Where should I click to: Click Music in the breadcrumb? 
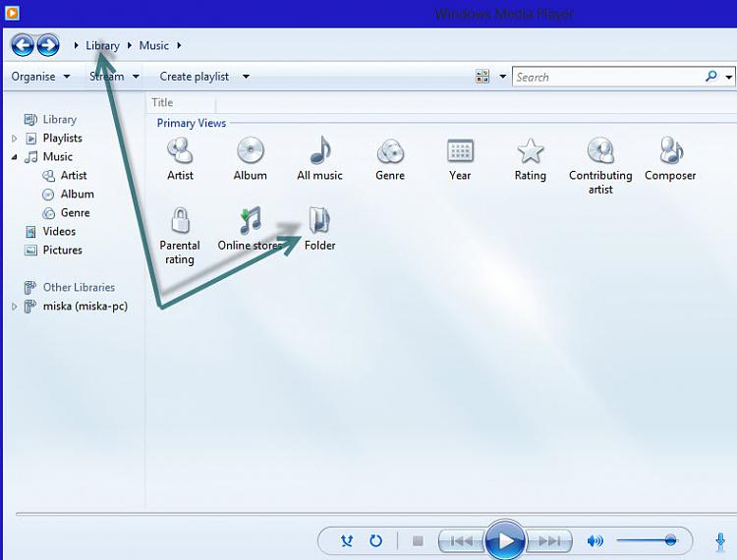click(x=153, y=45)
